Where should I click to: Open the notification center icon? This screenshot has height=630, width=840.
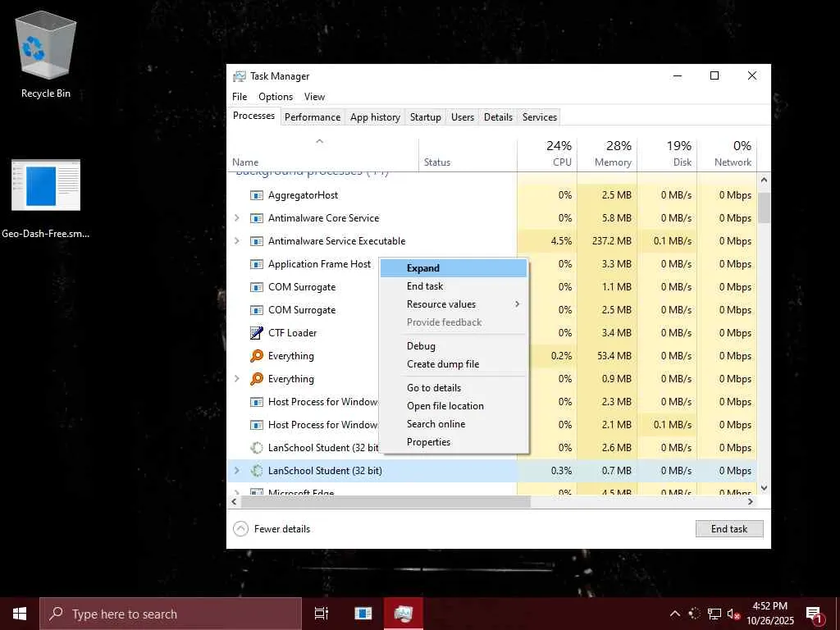coord(815,614)
